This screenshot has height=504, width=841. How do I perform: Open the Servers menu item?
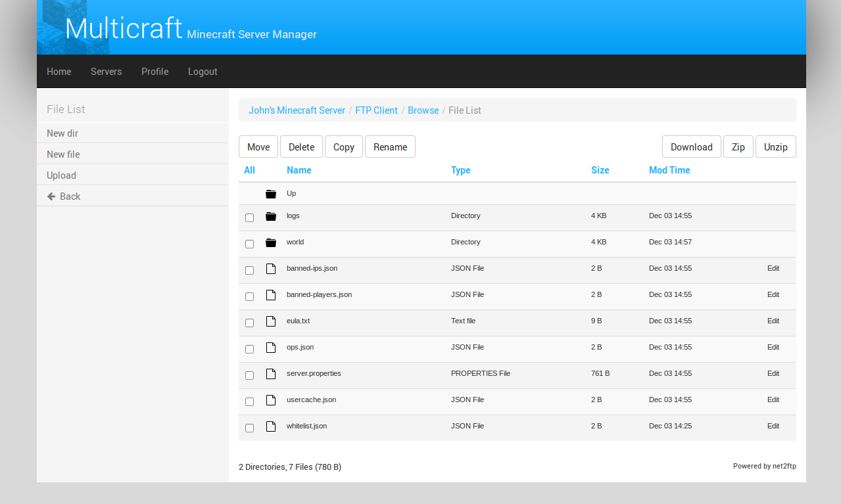(x=106, y=72)
